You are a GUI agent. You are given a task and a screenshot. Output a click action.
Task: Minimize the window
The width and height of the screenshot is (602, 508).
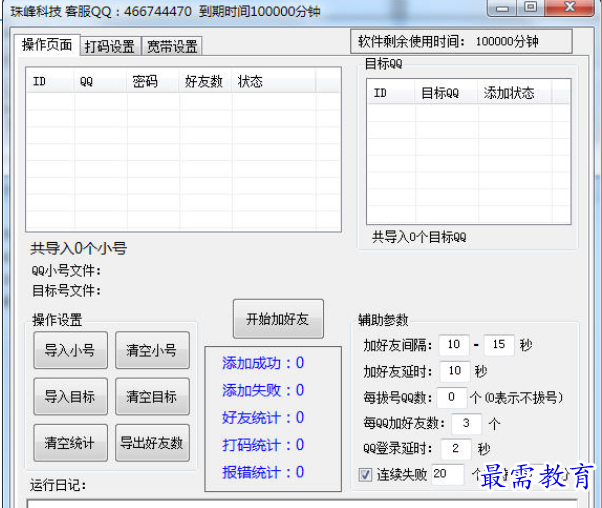click(x=503, y=8)
